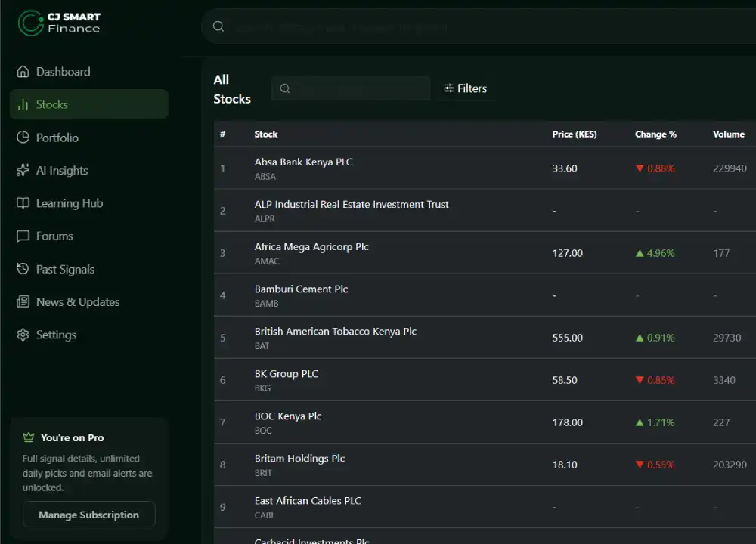The image size is (756, 544).
Task: Open News & Updates in the sidebar
Action: tap(89, 301)
